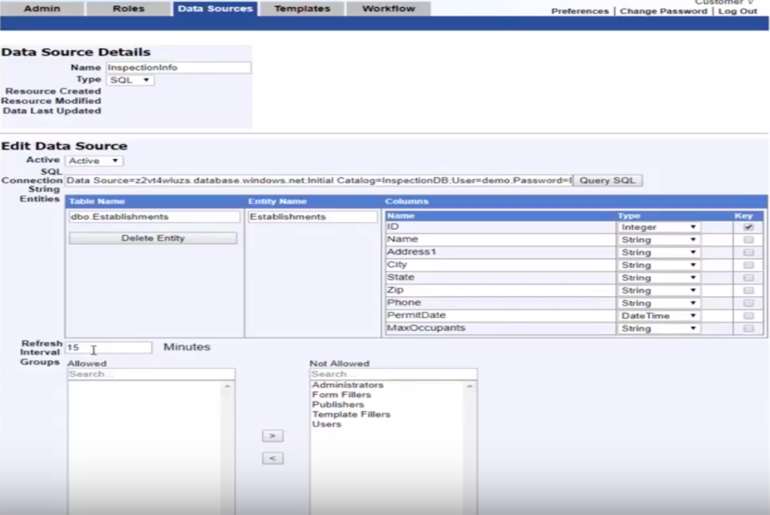This screenshot has height=515, width=770.
Task: Uncheck the Key checkbox for ID
Action: [x=748, y=227]
